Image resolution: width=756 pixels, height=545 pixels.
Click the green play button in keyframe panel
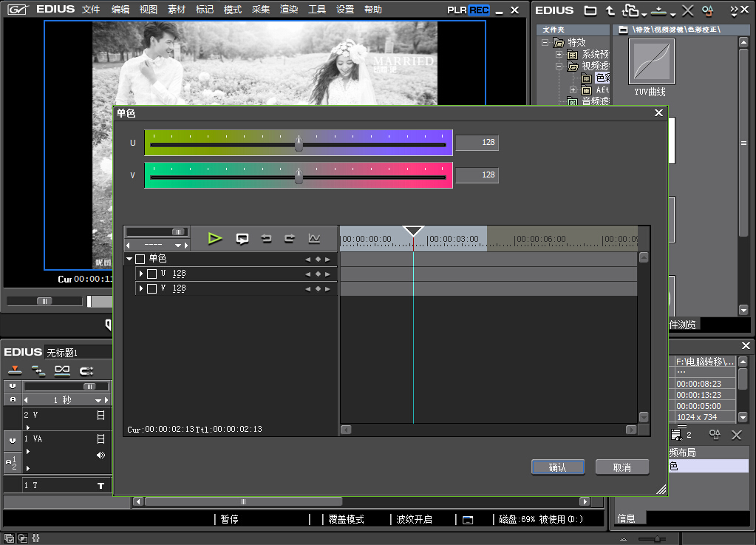214,238
